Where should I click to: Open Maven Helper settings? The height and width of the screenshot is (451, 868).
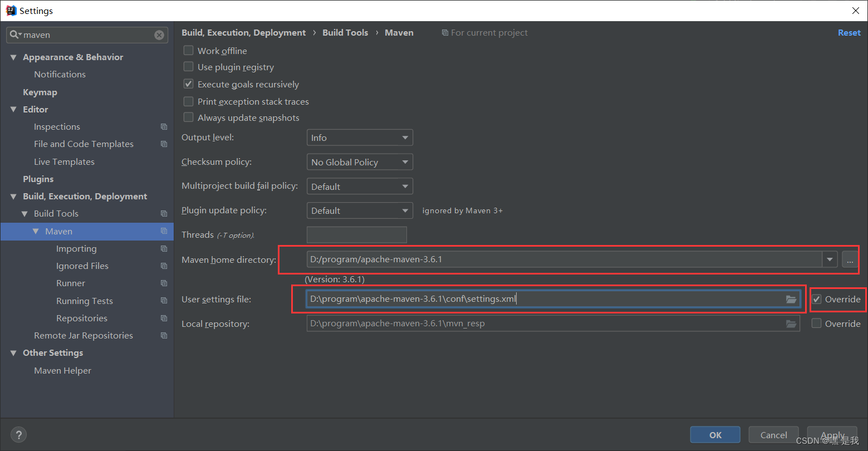pos(62,371)
